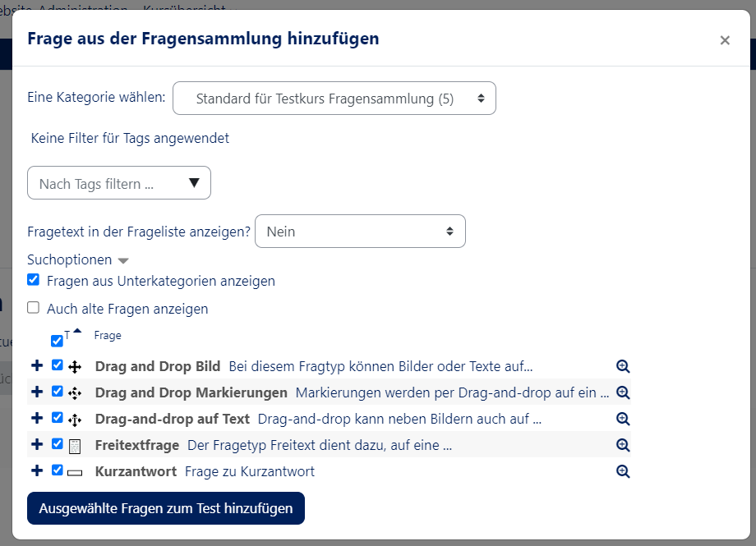This screenshot has width=756, height=546.
Task: Deselect the Drag and Drop Markierungen checkbox
Action: (x=57, y=392)
